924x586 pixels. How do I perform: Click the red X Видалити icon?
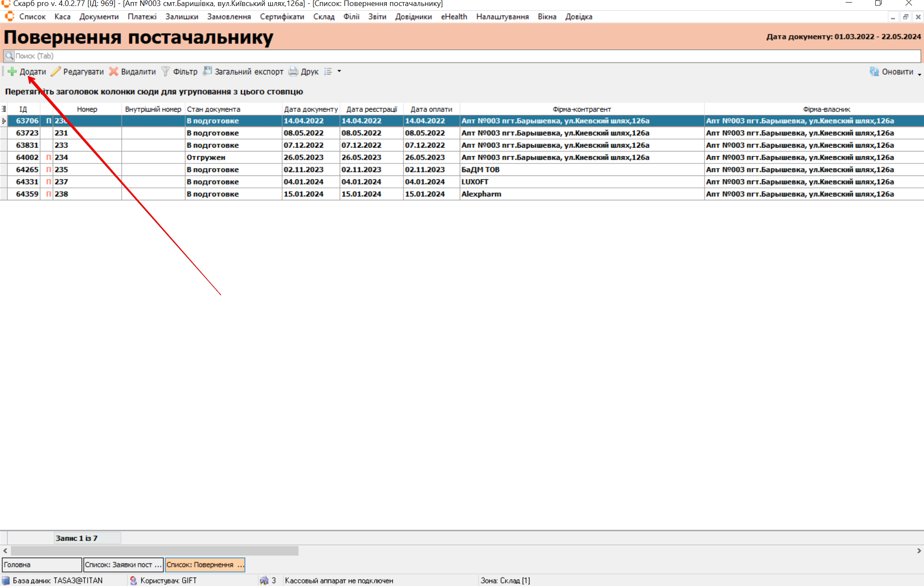click(113, 71)
